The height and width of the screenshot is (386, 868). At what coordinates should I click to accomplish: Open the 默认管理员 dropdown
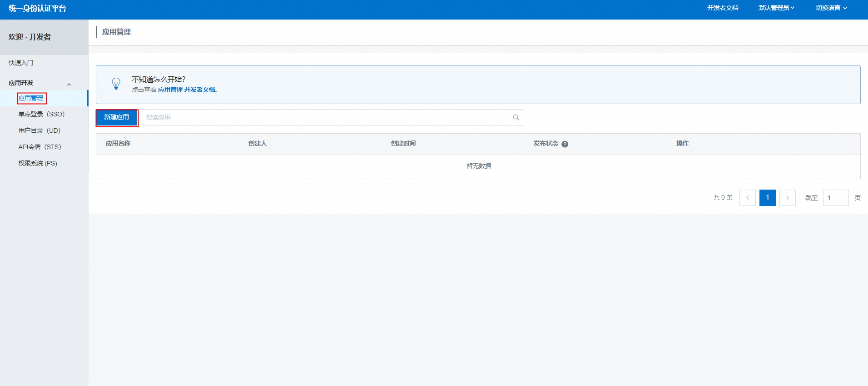pyautogui.click(x=776, y=8)
